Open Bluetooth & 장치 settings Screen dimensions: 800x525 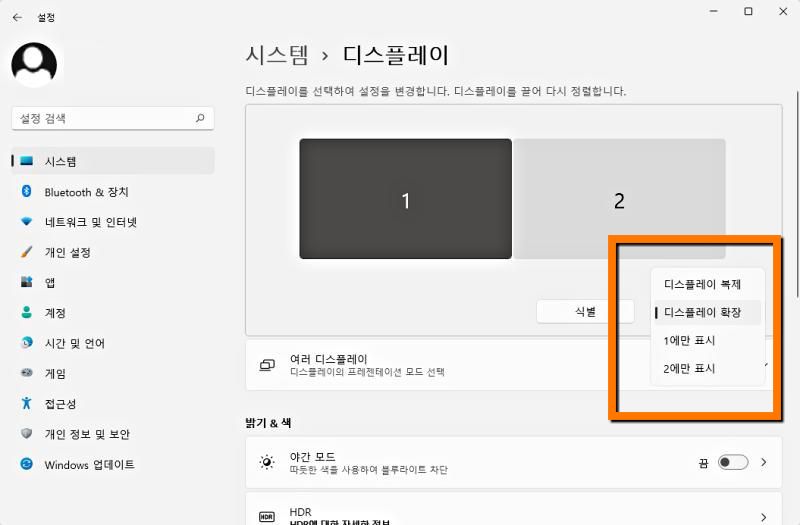(x=113, y=192)
